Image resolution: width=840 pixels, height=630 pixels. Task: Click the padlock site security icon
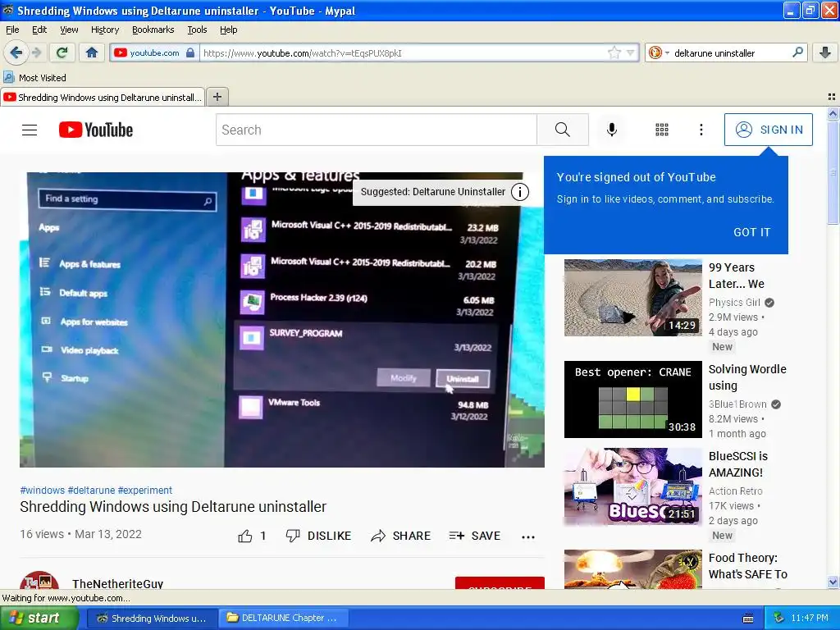pyautogui.click(x=190, y=52)
